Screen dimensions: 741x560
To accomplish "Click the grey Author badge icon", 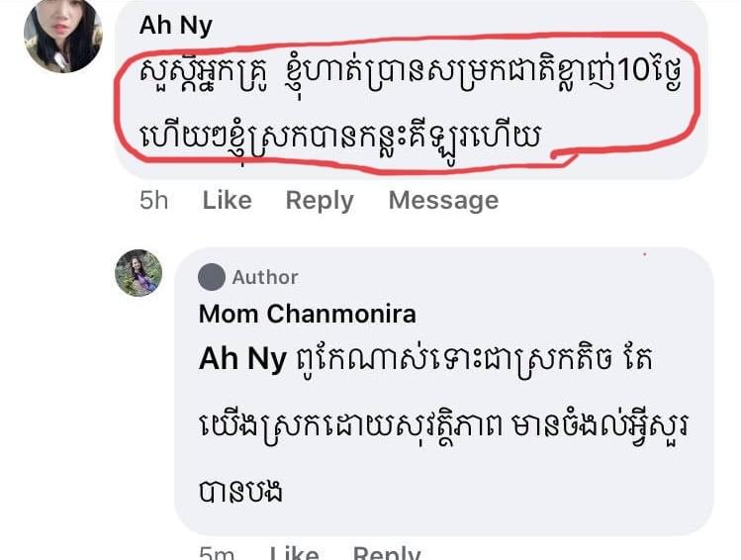I will (212, 278).
